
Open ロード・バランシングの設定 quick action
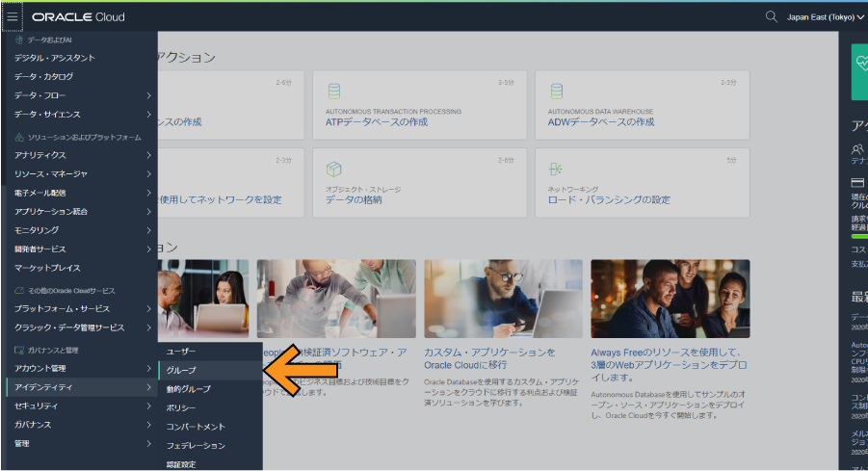pos(609,199)
